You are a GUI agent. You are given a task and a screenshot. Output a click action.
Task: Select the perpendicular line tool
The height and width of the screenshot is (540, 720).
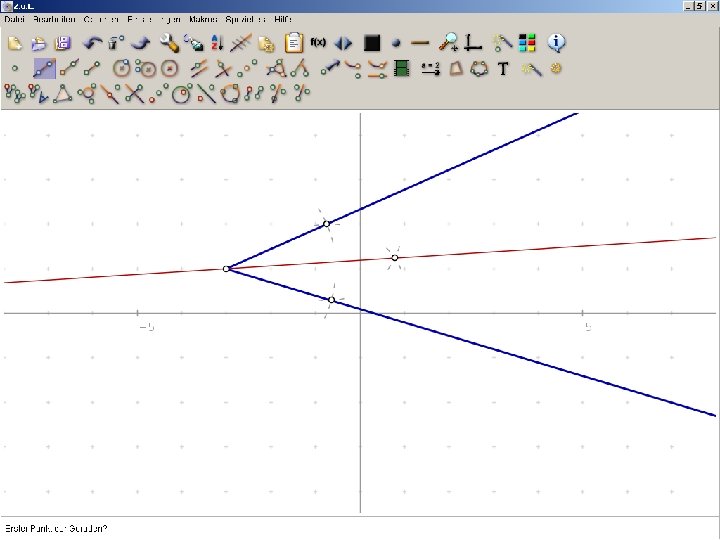pos(223,68)
